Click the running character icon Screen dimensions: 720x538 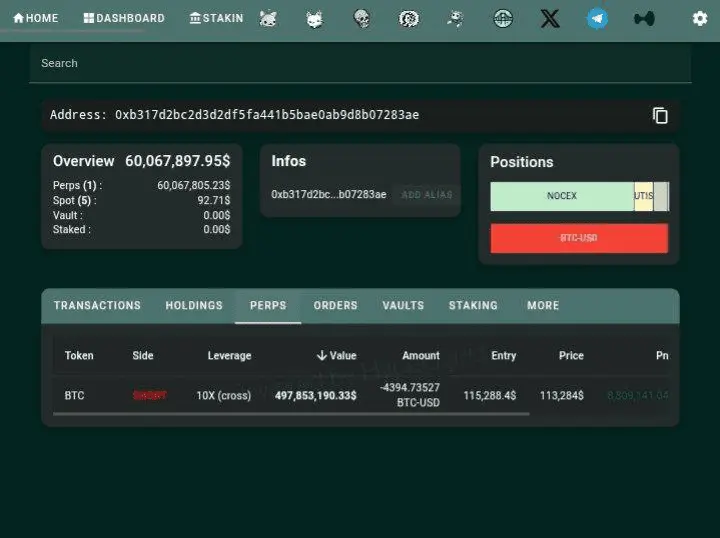click(456, 19)
